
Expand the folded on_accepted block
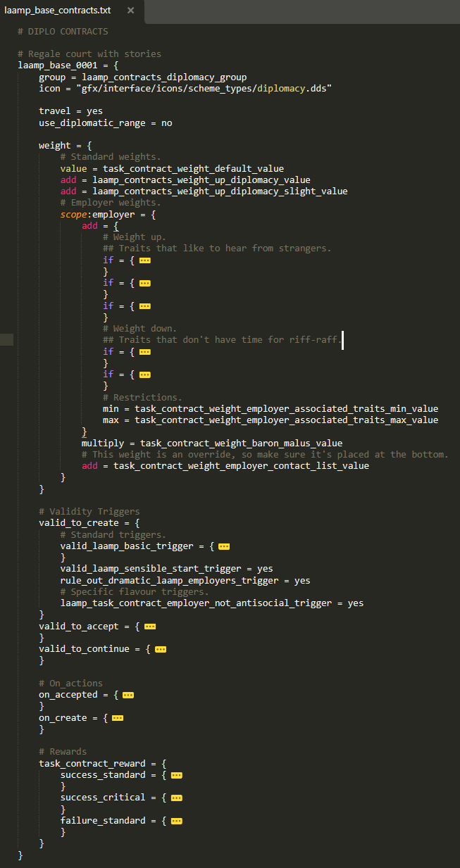coord(128,695)
